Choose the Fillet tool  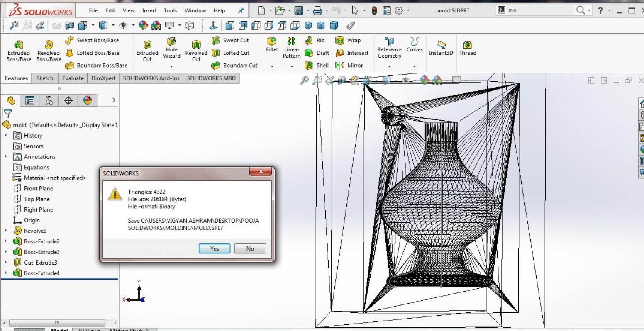click(x=272, y=45)
